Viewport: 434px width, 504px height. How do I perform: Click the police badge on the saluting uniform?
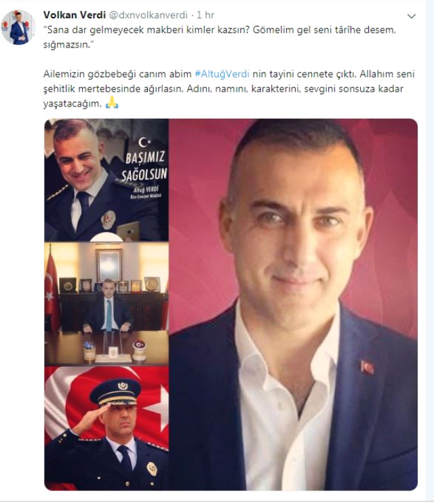pos(152,469)
